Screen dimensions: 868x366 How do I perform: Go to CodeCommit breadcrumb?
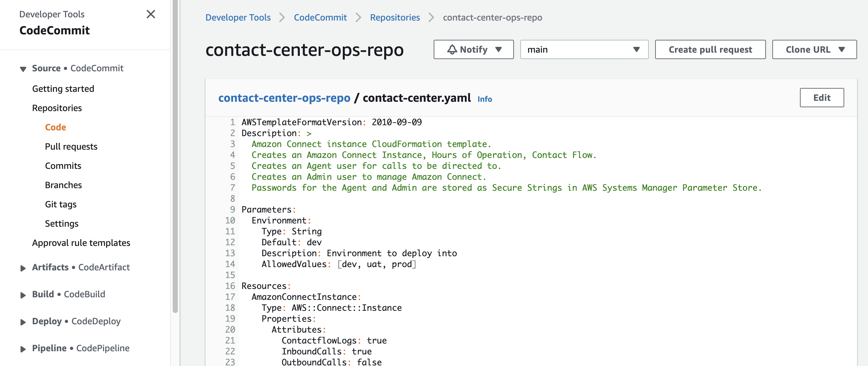[320, 18]
